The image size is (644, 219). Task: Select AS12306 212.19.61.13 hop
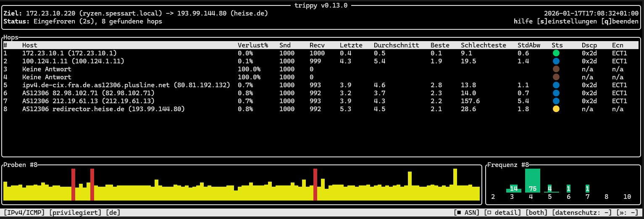point(321,101)
